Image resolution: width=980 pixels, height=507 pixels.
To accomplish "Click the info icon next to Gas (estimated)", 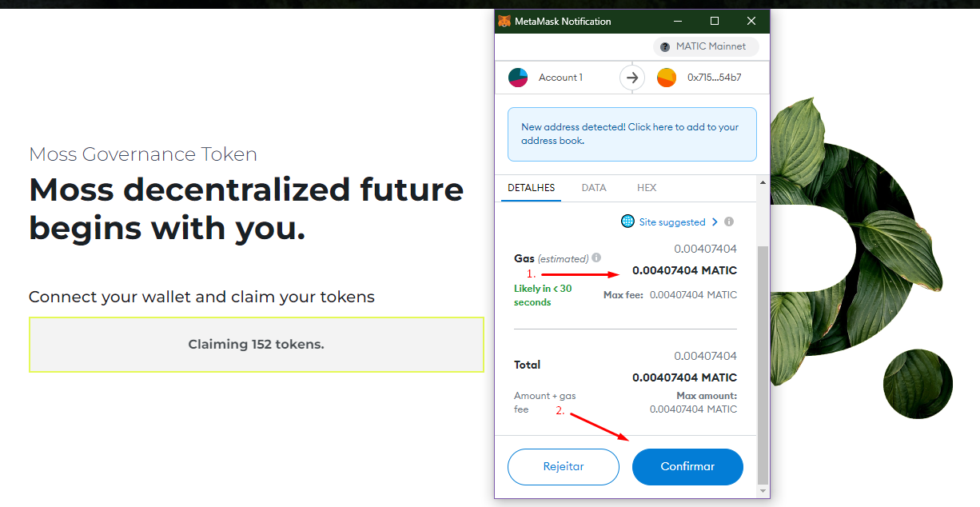I will click(x=596, y=258).
